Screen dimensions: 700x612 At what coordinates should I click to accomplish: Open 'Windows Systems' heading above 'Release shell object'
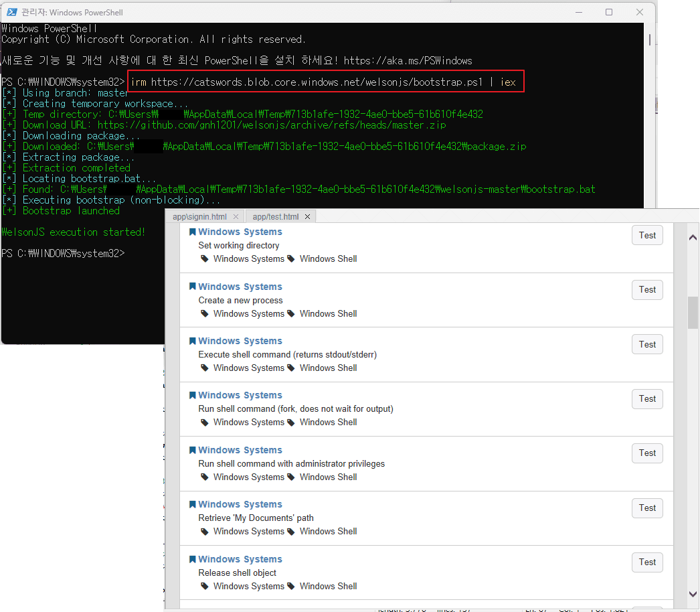[240, 559]
